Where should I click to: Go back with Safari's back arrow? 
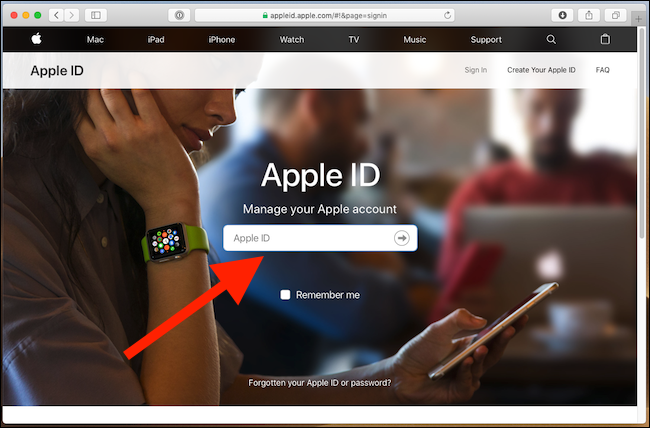pos(56,15)
